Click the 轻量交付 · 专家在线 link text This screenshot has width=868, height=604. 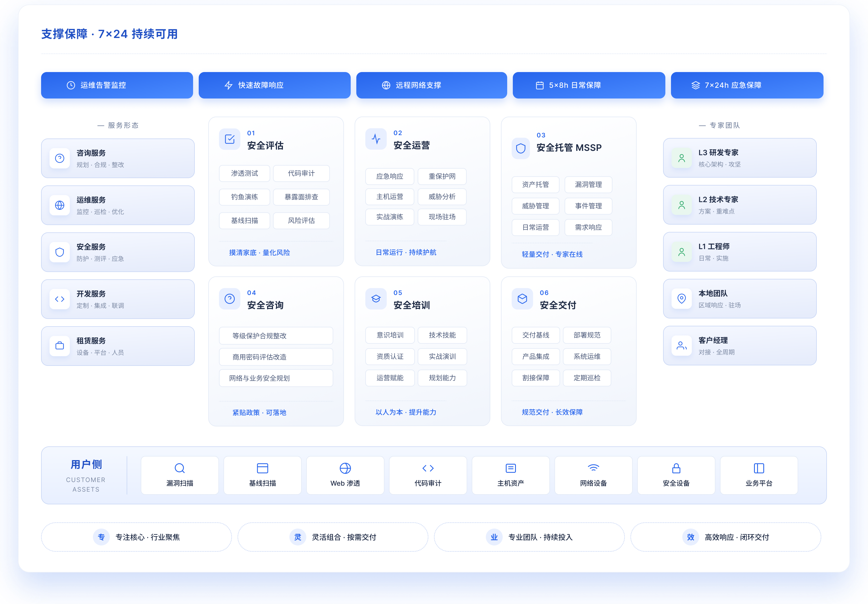coord(552,254)
